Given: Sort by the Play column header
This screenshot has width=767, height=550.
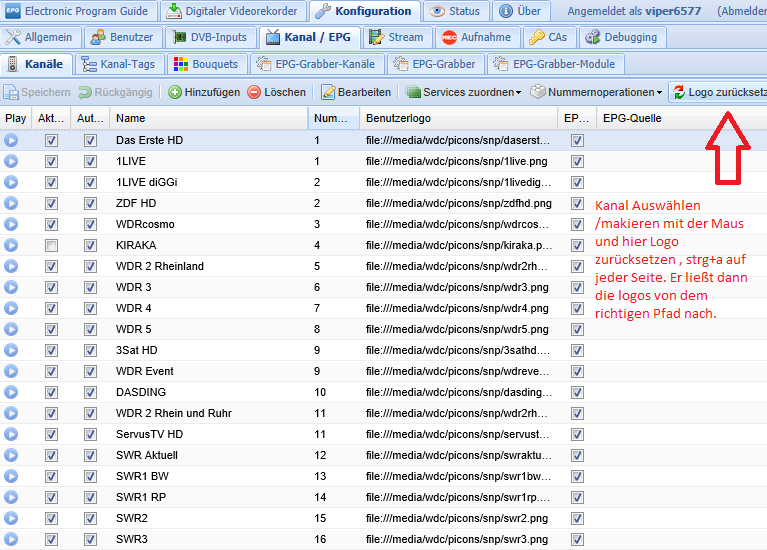Looking at the screenshot, I should coord(16,118).
